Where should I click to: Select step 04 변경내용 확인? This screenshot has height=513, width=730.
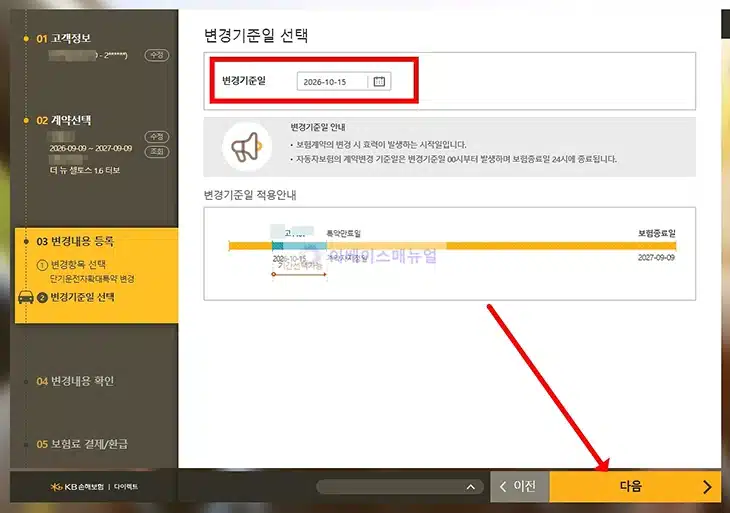75,381
